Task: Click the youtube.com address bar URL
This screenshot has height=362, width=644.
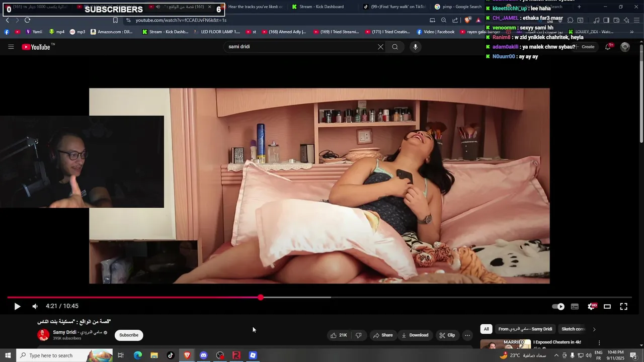Action: (181, 20)
